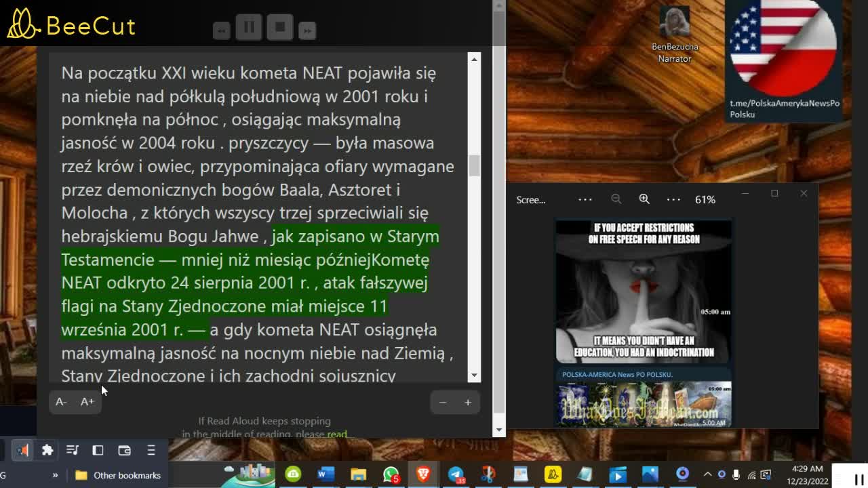868x488 pixels.
Task: Click the plus button beside the minus button
Action: [468, 403]
